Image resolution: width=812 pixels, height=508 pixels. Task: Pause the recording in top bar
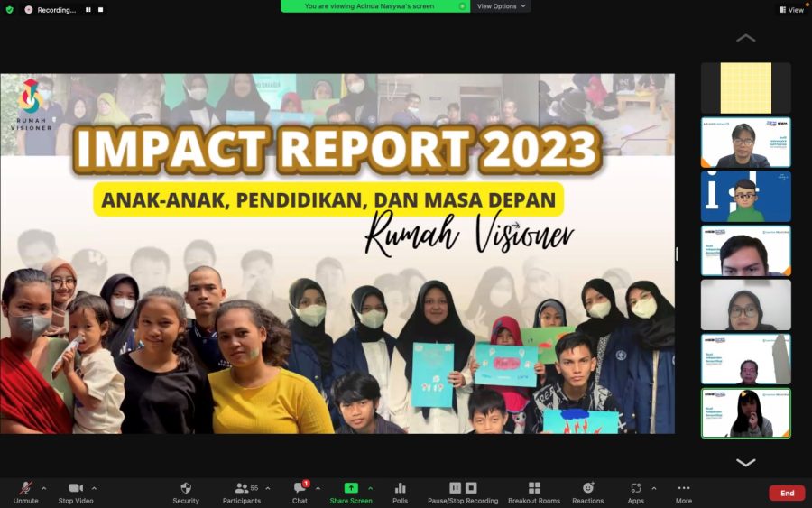click(88, 9)
